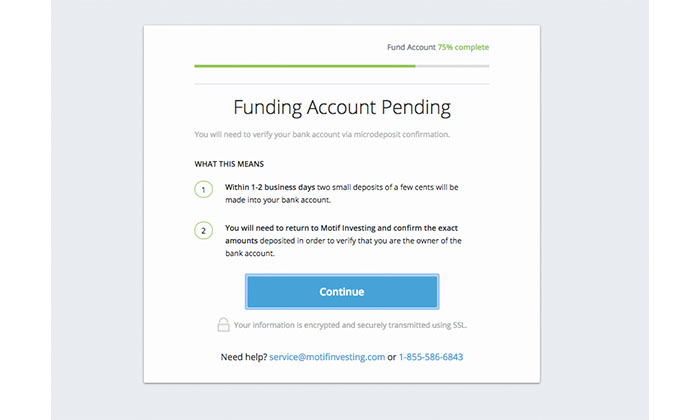Click the Within 1-2 business days text
The image size is (700, 420).
tap(270, 187)
